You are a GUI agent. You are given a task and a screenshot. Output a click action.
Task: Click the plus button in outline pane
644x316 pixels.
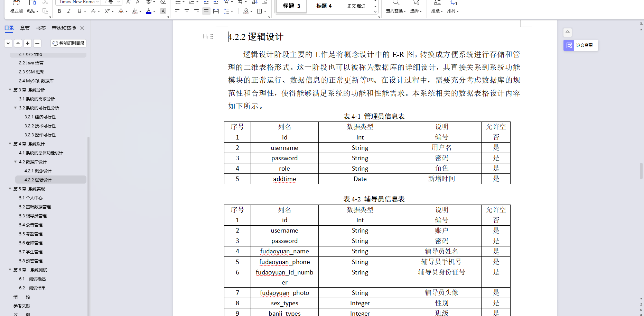[28, 43]
